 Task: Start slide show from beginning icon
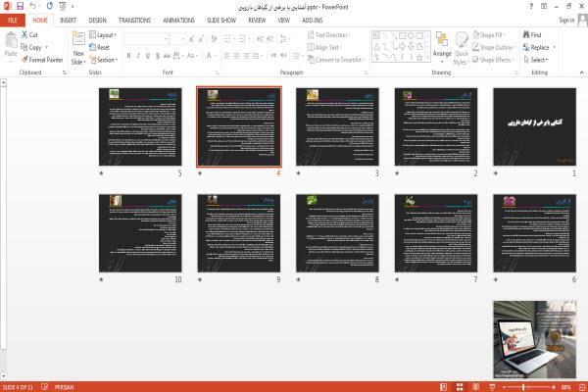[x=63, y=6]
